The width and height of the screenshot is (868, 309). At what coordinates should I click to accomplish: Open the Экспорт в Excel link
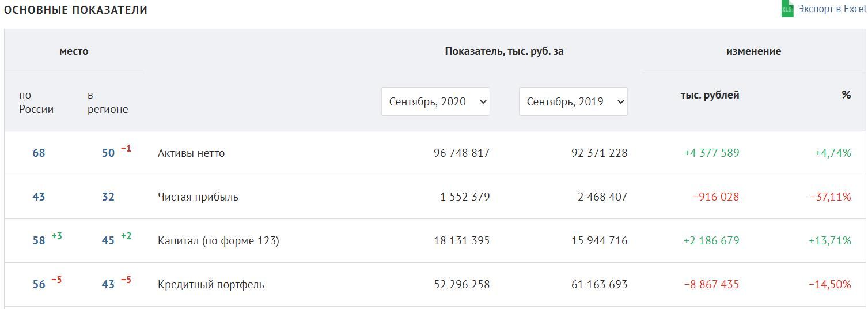(832, 9)
